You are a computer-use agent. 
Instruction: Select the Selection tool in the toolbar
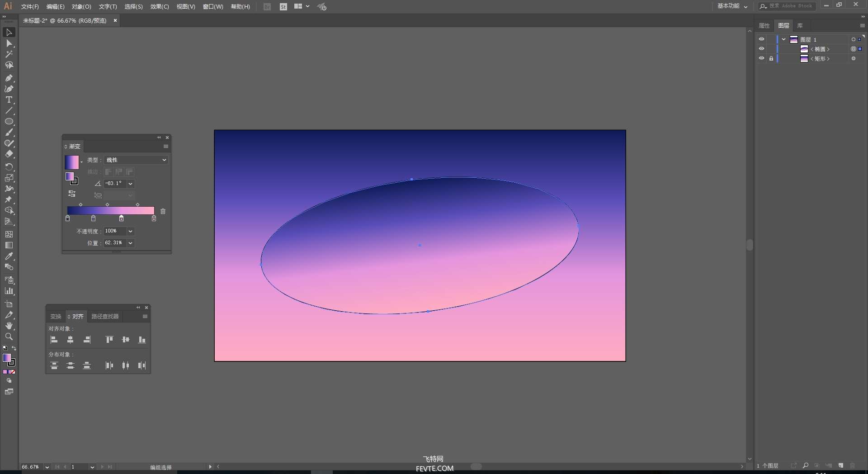click(x=9, y=33)
